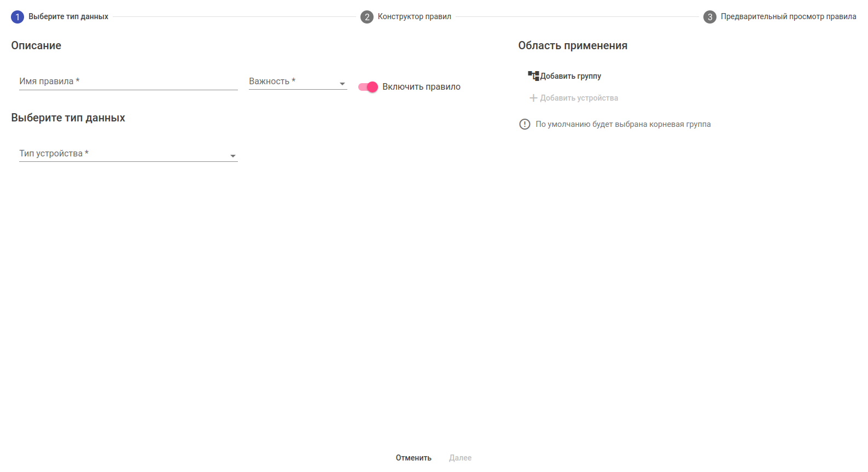Open the Предварительный просмотр правила step
This screenshot has height=472, width=868.
tap(788, 17)
